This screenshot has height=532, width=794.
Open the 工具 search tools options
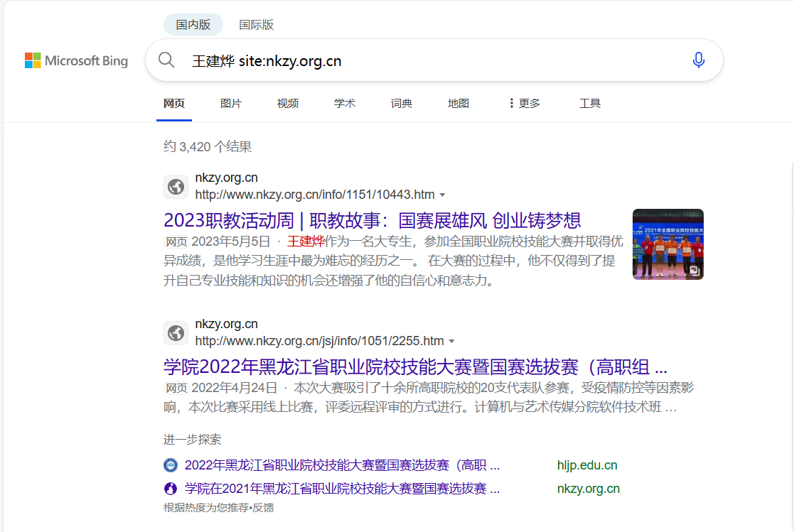click(x=589, y=103)
